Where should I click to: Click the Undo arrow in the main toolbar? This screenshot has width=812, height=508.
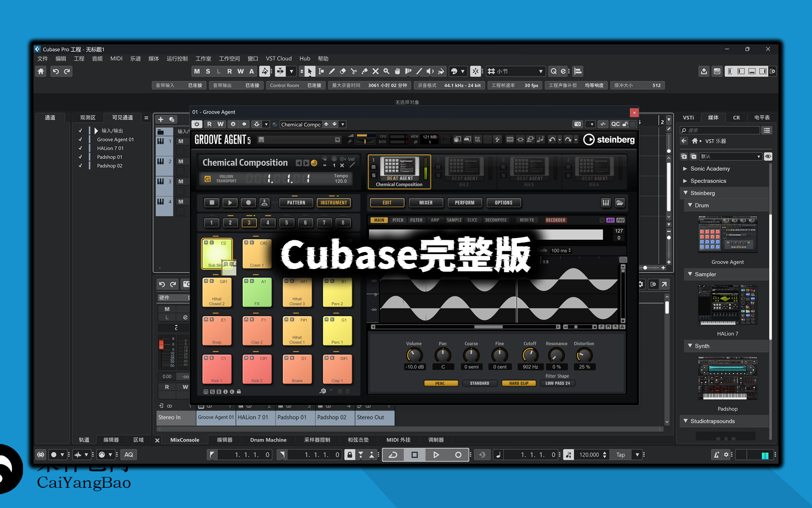click(x=56, y=71)
